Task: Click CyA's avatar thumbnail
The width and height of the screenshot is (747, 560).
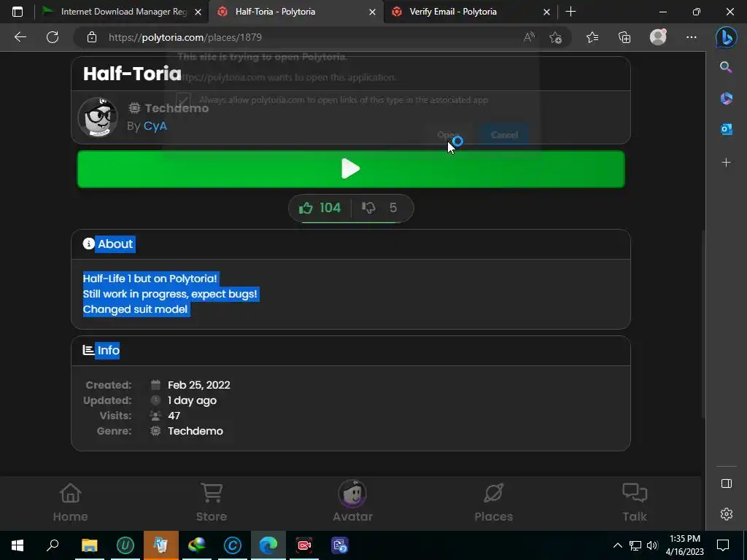Action: coord(98,117)
